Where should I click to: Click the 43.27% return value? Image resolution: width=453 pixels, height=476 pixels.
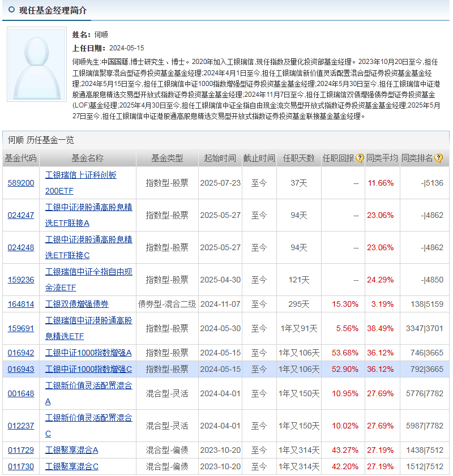pos(345,450)
